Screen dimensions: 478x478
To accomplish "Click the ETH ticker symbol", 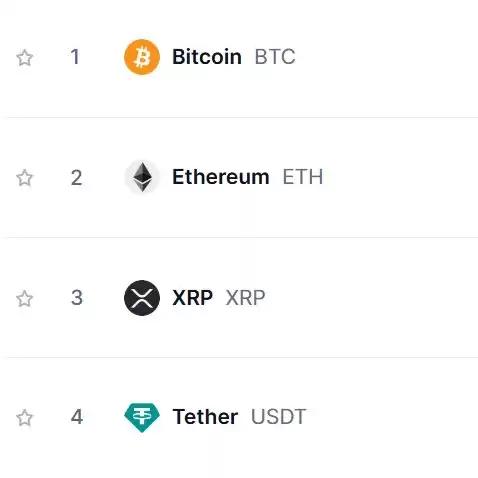I will tap(303, 177).
